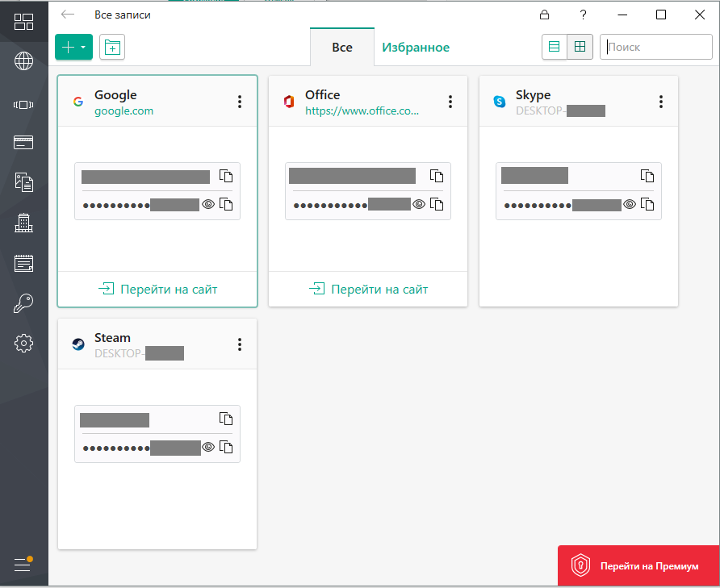Switch to list view

coord(555,47)
